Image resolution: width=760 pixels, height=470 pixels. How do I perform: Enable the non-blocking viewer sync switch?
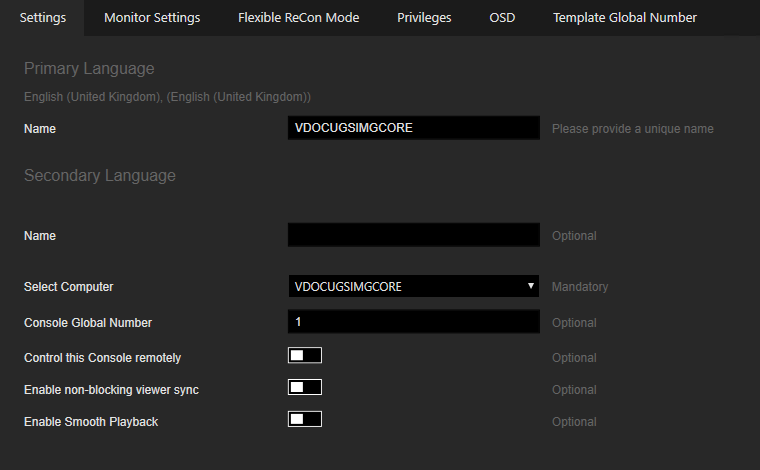pos(305,388)
